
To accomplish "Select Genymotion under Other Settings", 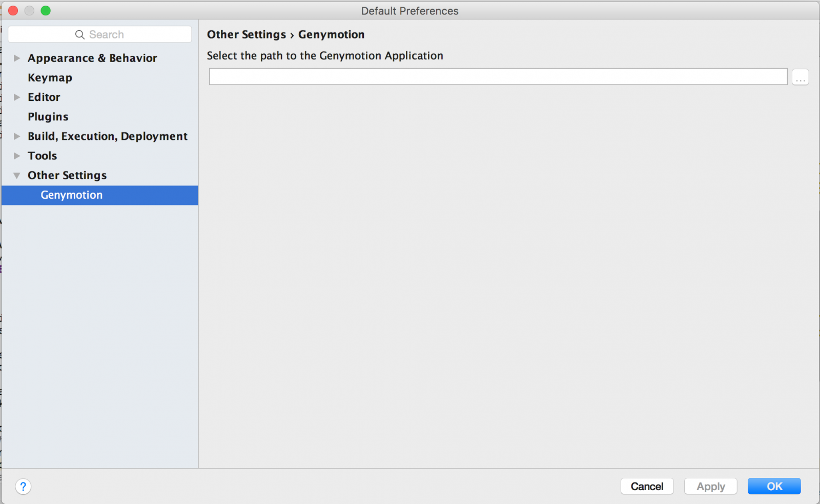I will [100, 195].
